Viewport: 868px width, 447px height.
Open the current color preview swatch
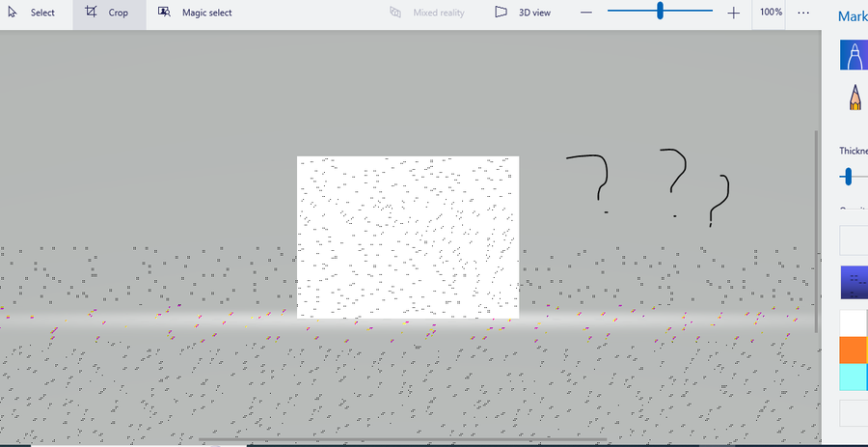[x=854, y=283]
